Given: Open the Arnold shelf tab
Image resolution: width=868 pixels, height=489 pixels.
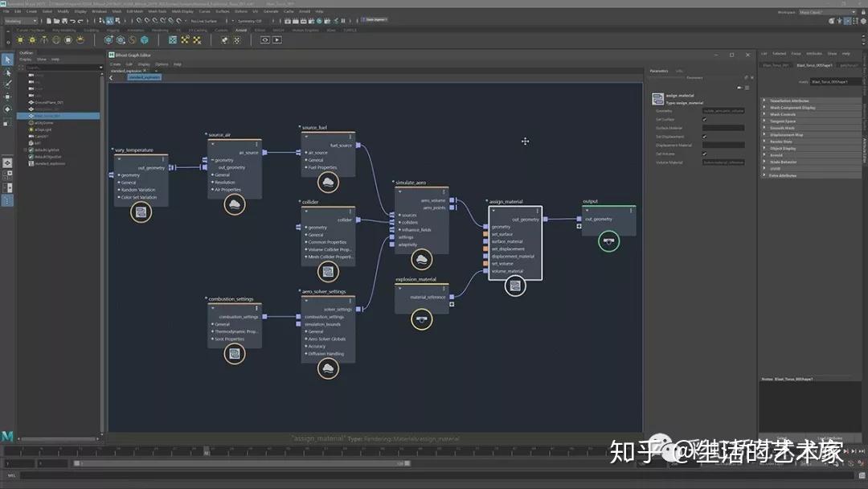Looking at the screenshot, I should click(x=240, y=30).
